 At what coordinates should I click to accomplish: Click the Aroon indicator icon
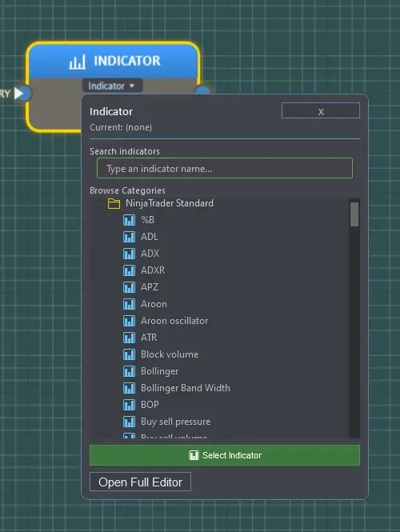129,304
